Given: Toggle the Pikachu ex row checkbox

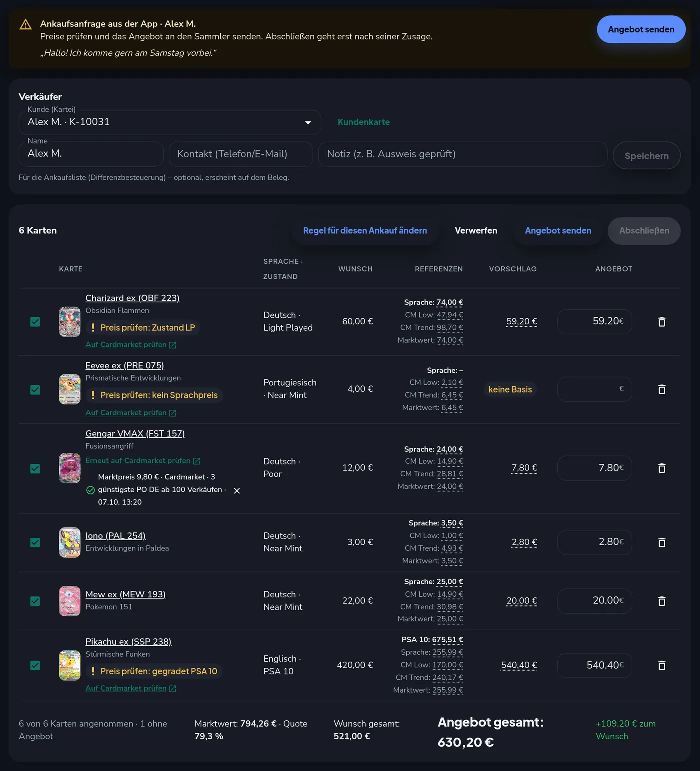Looking at the screenshot, I should click(35, 665).
